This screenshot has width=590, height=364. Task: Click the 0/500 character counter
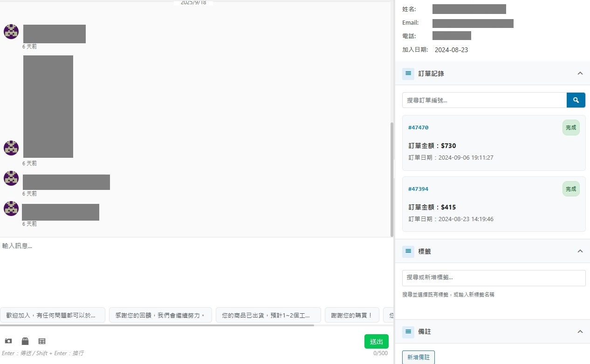click(380, 353)
